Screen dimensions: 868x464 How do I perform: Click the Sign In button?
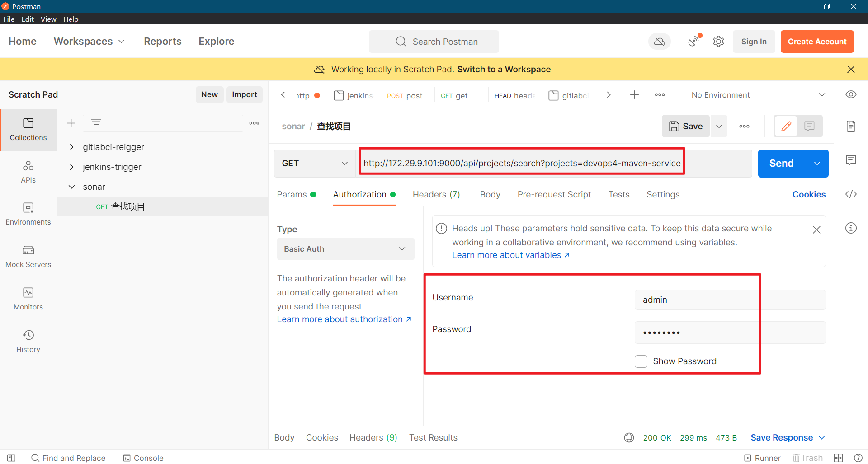coord(754,42)
